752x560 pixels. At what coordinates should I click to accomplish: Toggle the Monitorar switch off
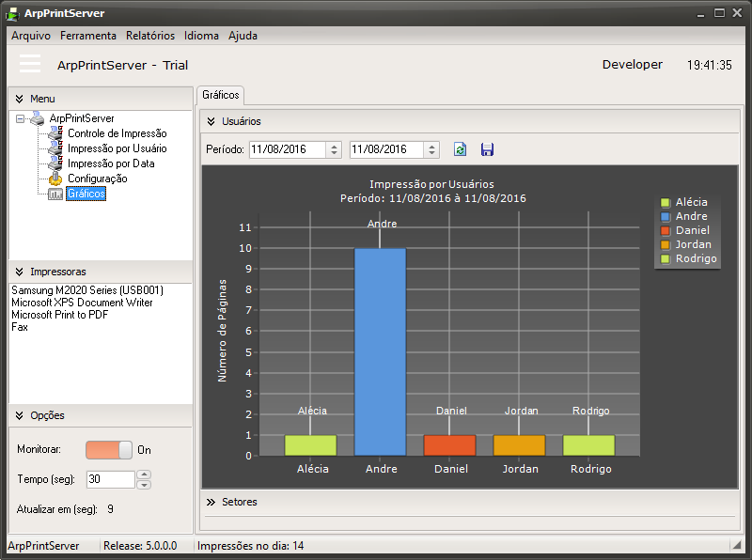[x=109, y=450]
